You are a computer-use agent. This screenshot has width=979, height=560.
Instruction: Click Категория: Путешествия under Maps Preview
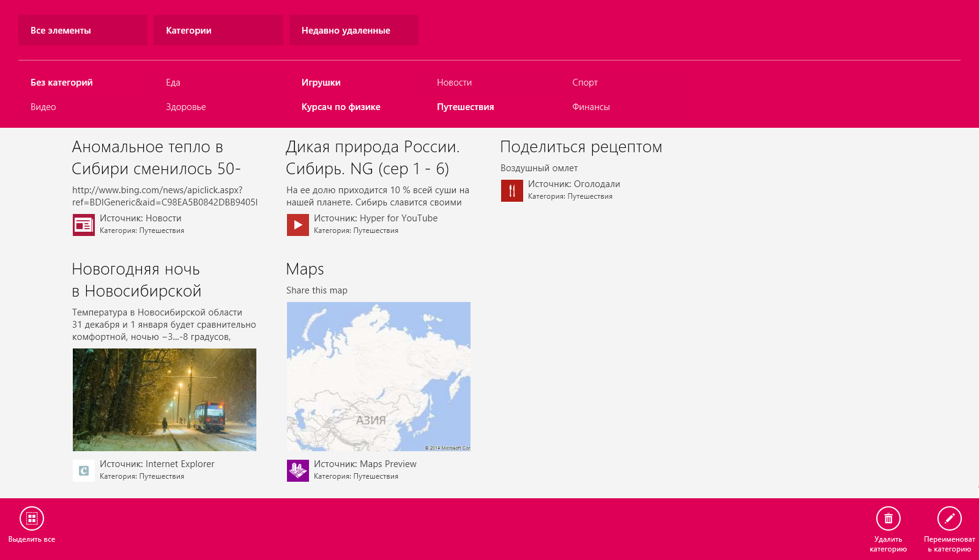[356, 476]
